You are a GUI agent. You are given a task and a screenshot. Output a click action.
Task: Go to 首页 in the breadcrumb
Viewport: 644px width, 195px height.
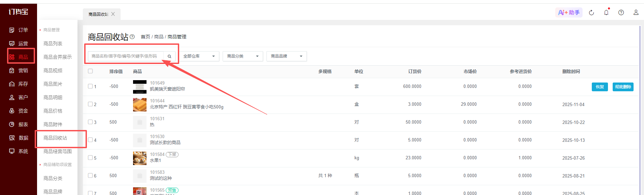point(146,37)
